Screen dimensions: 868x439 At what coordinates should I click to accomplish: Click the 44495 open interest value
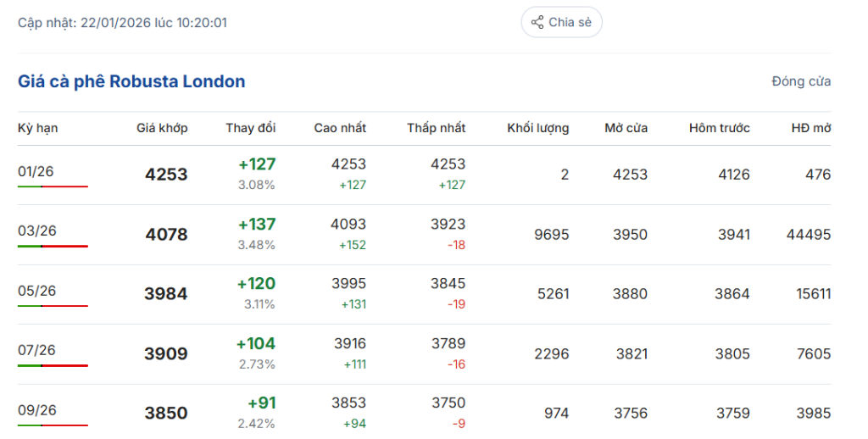tap(809, 235)
